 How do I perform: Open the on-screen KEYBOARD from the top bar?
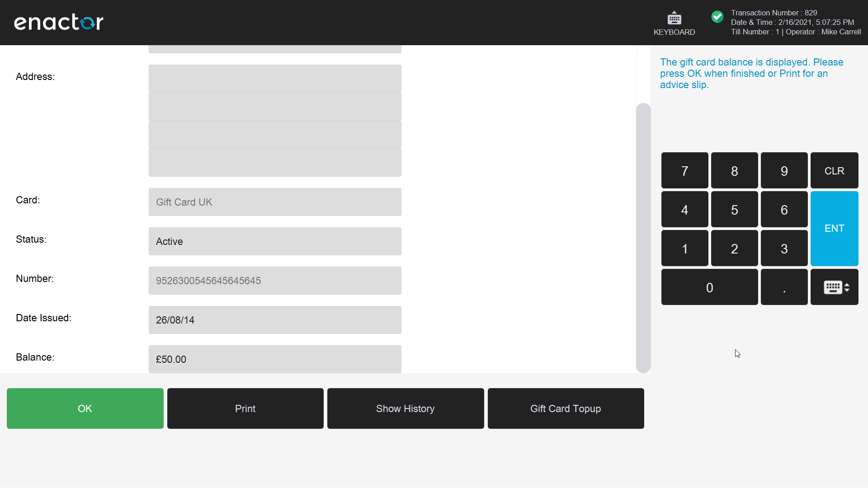coord(674,23)
